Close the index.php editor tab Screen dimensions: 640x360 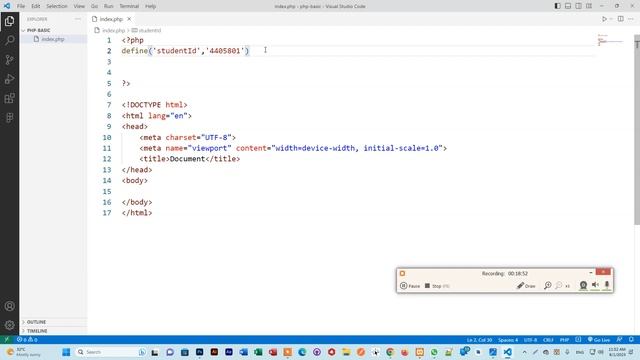(x=129, y=19)
